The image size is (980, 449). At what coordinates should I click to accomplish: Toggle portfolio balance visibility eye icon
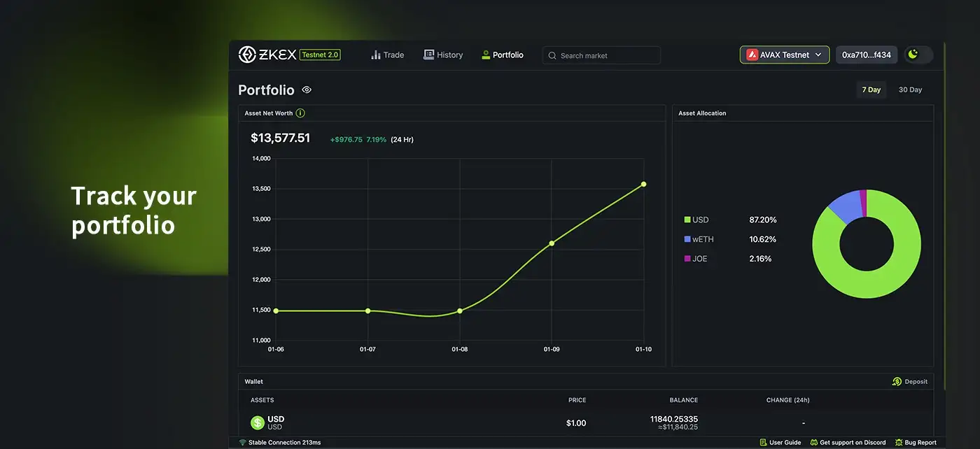pos(307,90)
